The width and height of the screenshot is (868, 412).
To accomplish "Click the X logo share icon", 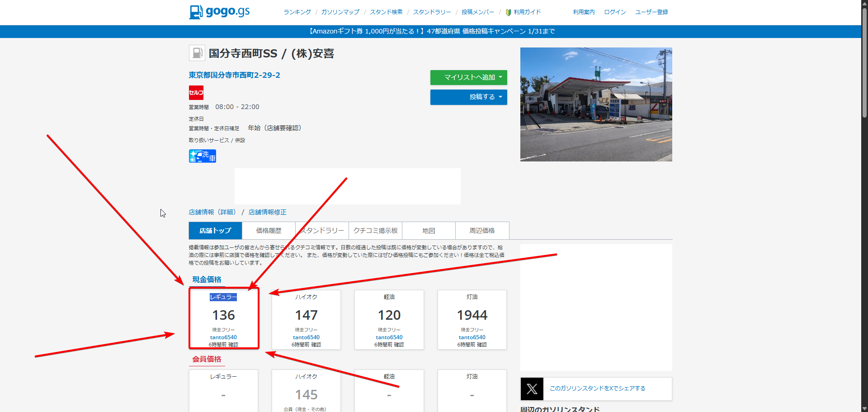I will click(532, 389).
